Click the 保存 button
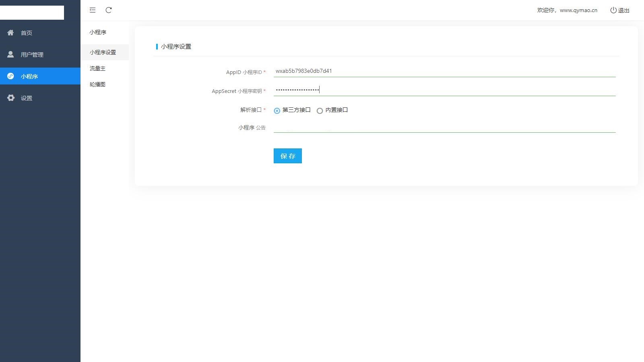 [288, 156]
